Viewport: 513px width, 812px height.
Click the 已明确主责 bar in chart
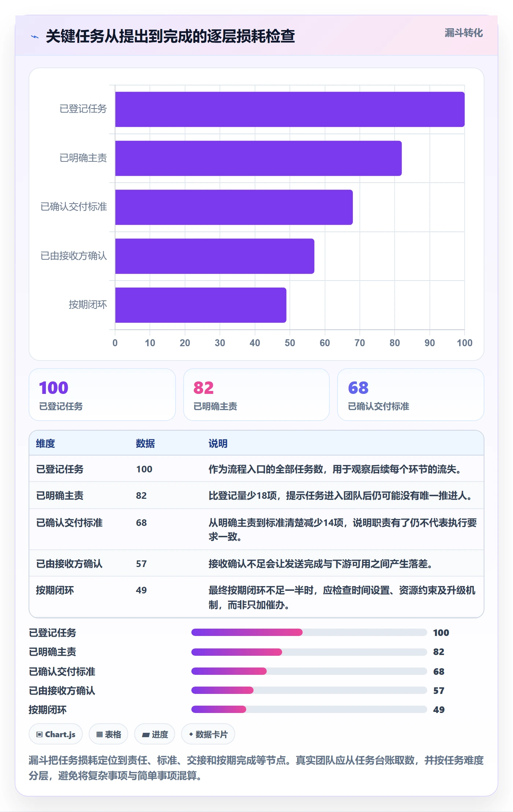pos(258,158)
